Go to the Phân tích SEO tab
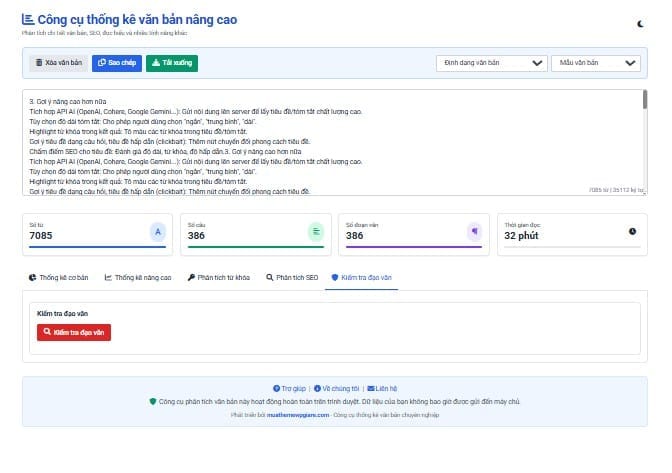Image resolution: width=672 pixels, height=473 pixels. click(291, 277)
